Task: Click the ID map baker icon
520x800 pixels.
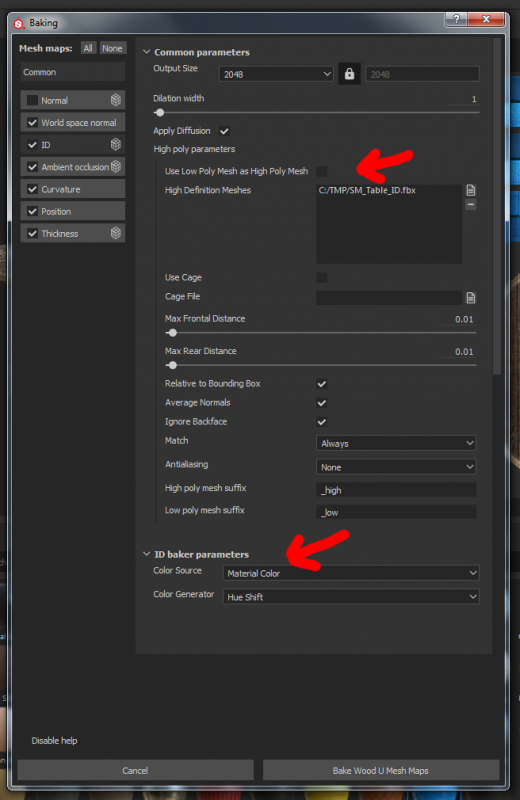Action: [x=116, y=144]
